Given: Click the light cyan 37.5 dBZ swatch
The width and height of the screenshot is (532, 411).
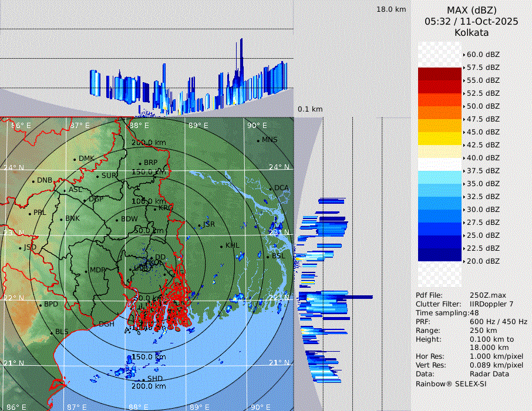Looking at the screenshot, I should pos(440,177).
